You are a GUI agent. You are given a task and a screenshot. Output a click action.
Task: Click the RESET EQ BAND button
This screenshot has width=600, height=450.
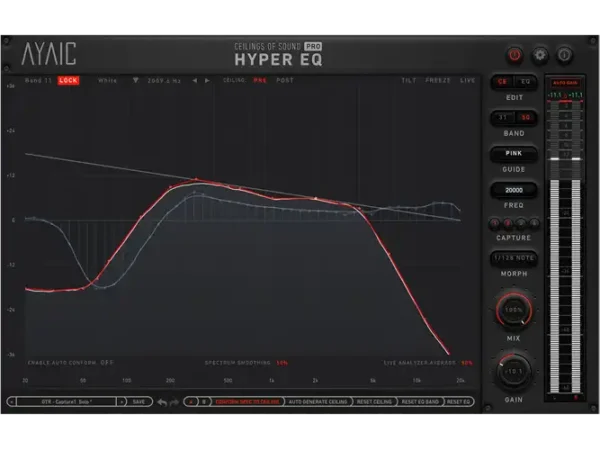pos(420,402)
